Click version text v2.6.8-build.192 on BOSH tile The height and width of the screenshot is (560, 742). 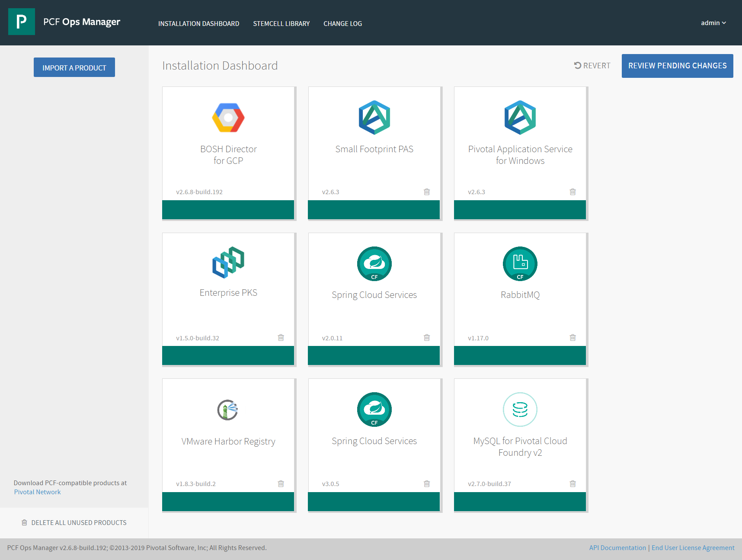(199, 192)
